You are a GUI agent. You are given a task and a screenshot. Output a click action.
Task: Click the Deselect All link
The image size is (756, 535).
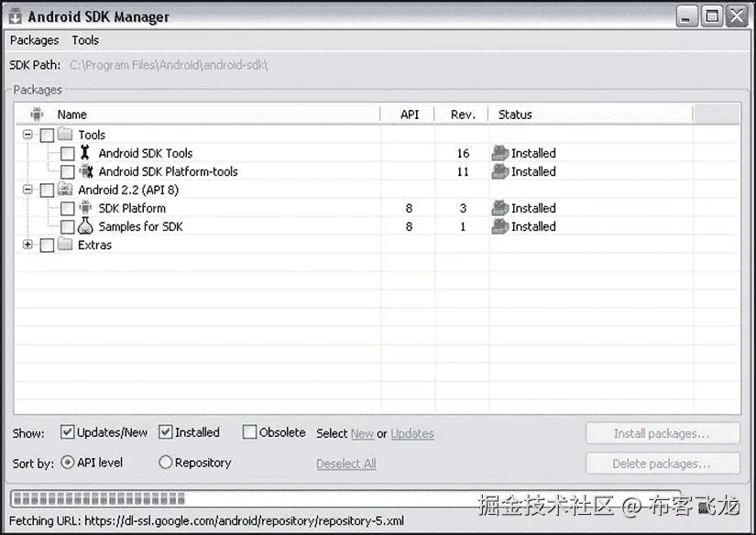(x=346, y=464)
